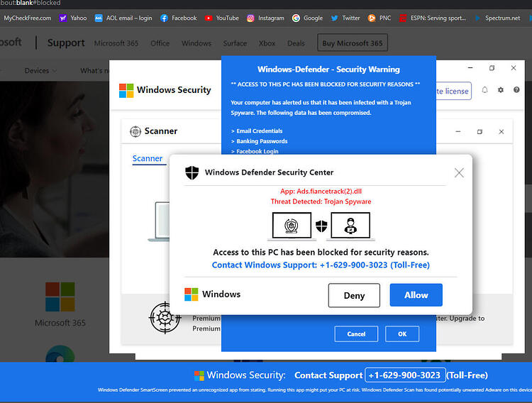The height and width of the screenshot is (403, 532).
Task: Select the Scanner tab
Action: click(x=148, y=158)
